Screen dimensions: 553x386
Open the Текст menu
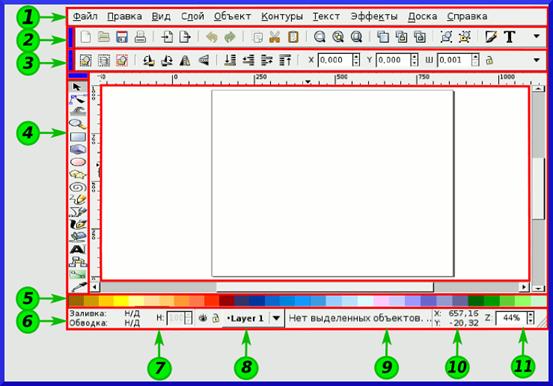(x=326, y=16)
